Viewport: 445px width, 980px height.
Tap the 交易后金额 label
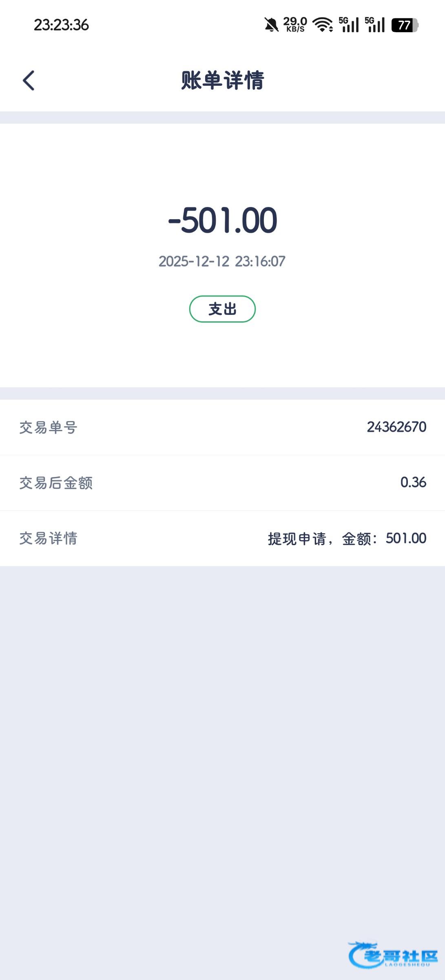(x=56, y=483)
